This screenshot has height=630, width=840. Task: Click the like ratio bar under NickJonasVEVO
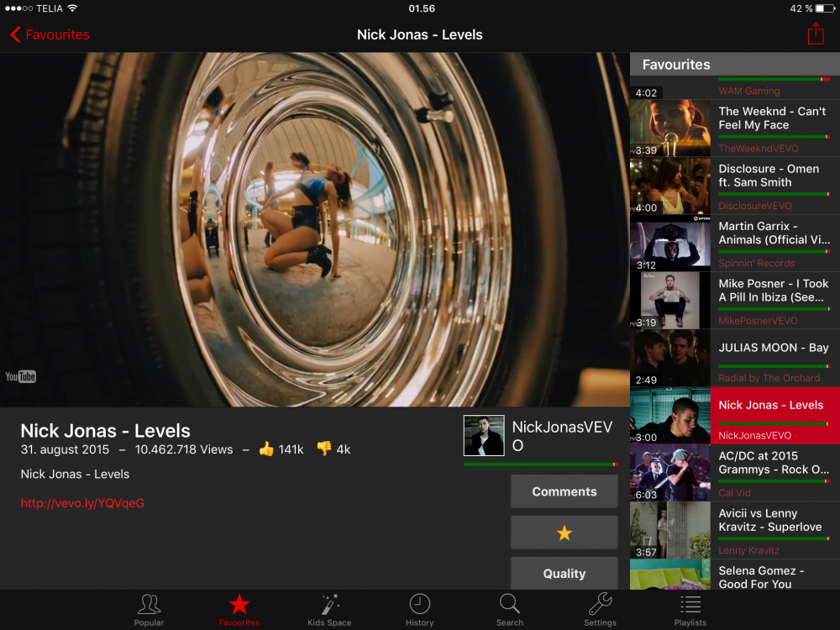point(540,464)
